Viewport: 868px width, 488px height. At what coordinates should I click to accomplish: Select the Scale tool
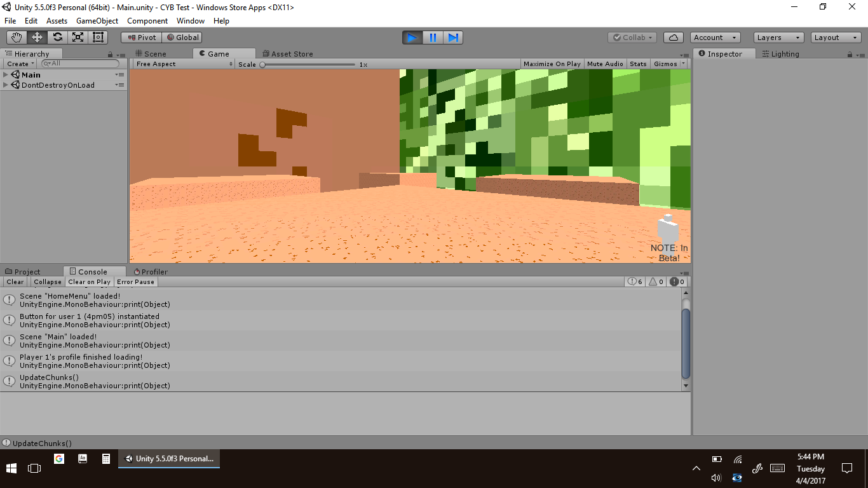78,37
